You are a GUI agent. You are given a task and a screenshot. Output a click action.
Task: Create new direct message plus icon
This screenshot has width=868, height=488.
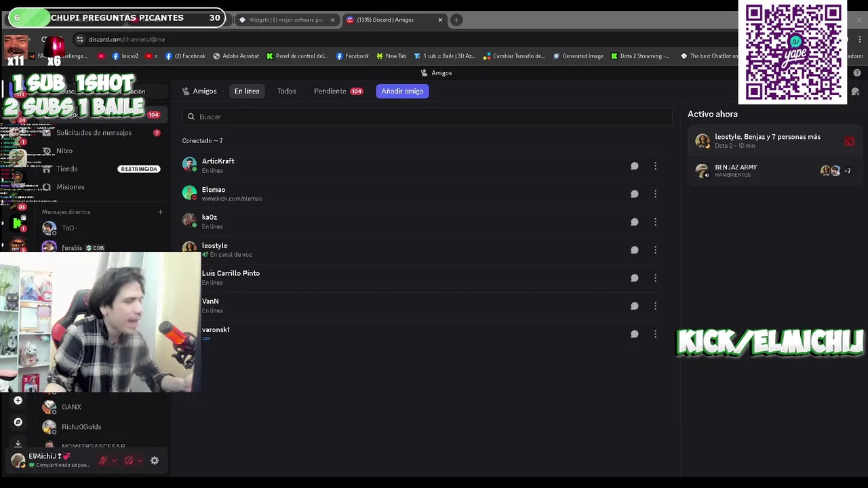click(x=160, y=212)
